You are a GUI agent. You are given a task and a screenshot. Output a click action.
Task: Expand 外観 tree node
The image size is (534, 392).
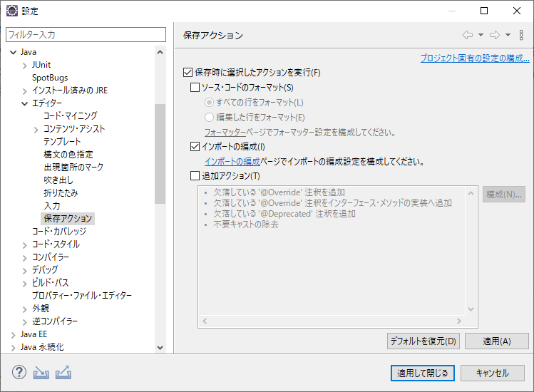[x=24, y=309]
